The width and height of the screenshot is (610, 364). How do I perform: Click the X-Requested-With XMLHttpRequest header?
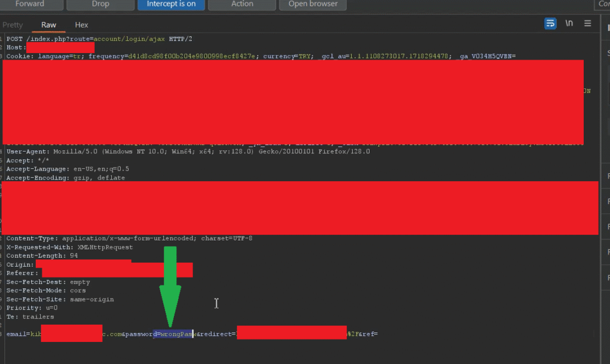[70, 247]
